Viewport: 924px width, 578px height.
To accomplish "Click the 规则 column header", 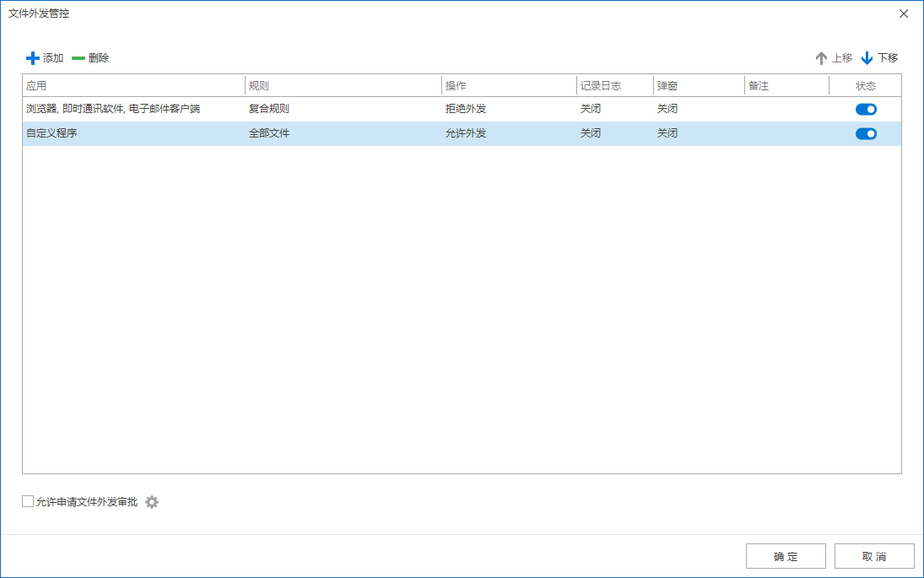I will (343, 86).
